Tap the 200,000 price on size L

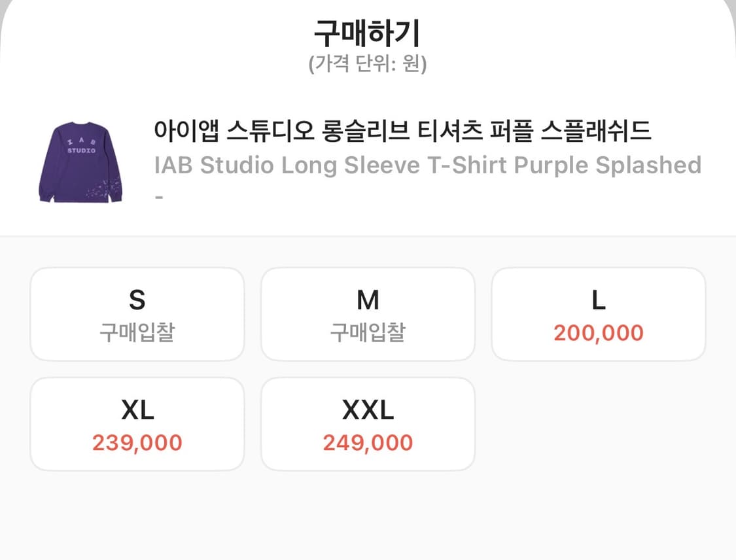click(x=599, y=332)
